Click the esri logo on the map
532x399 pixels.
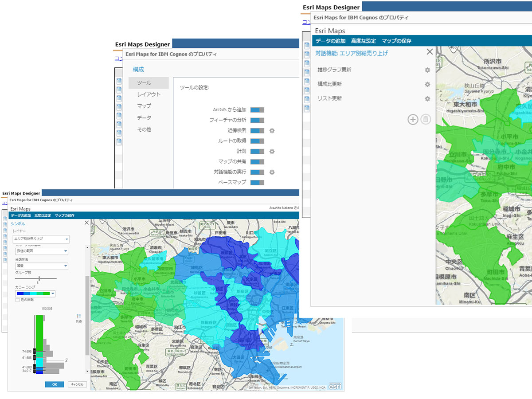(x=335, y=386)
